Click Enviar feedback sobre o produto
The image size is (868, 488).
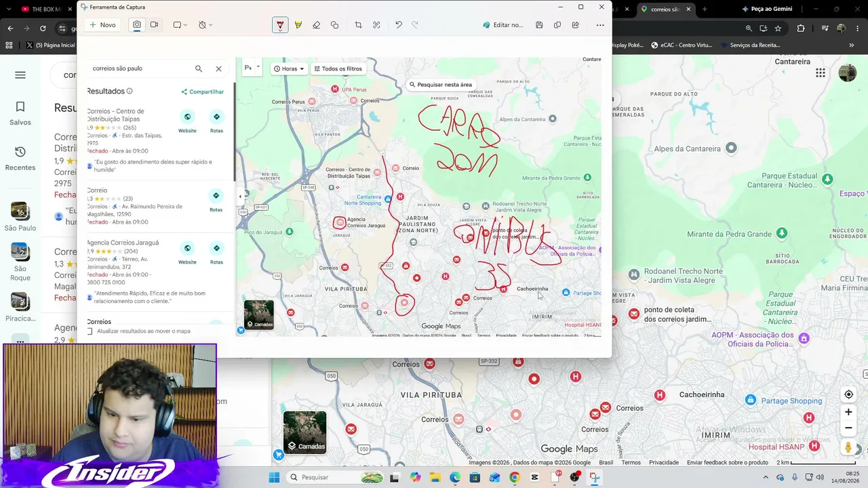(x=728, y=463)
